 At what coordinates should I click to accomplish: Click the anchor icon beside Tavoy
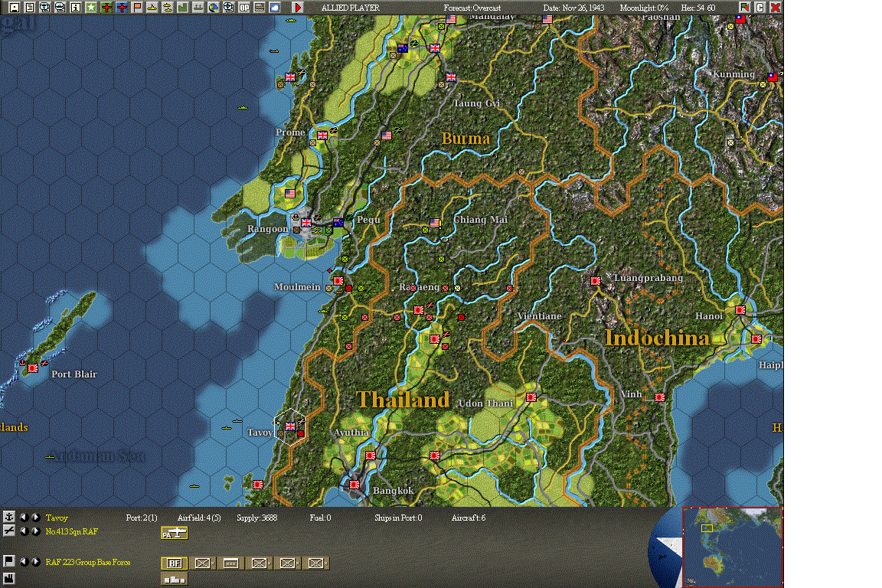tap(8, 517)
